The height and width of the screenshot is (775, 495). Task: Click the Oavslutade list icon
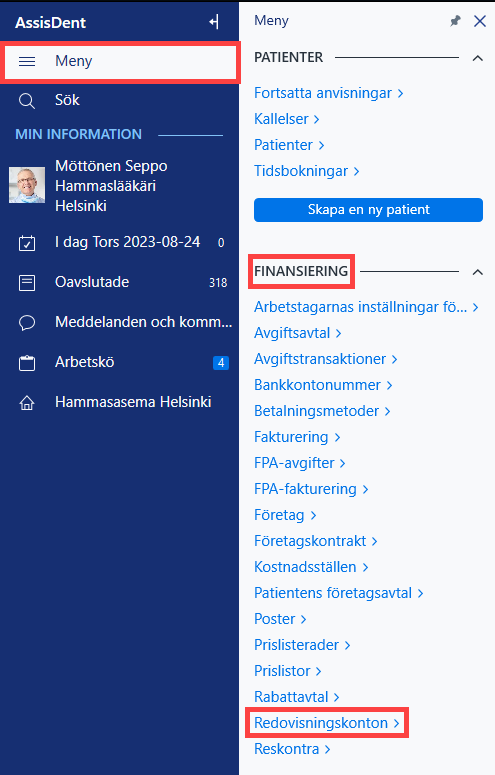click(27, 283)
